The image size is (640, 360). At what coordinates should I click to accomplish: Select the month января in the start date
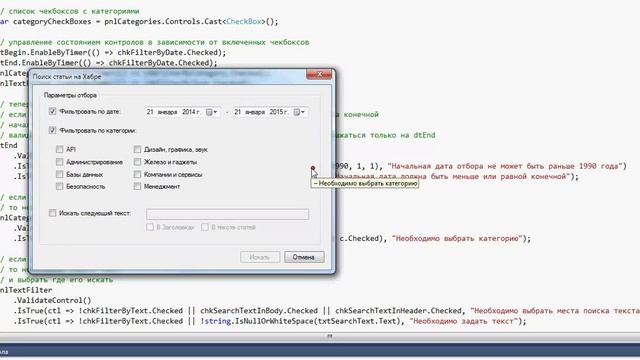coord(167,112)
